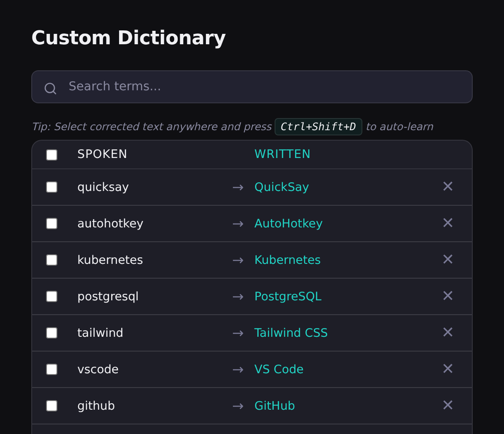This screenshot has height=434, width=504.
Task: Click the SPOKEN column header
Action: pyautogui.click(x=102, y=154)
